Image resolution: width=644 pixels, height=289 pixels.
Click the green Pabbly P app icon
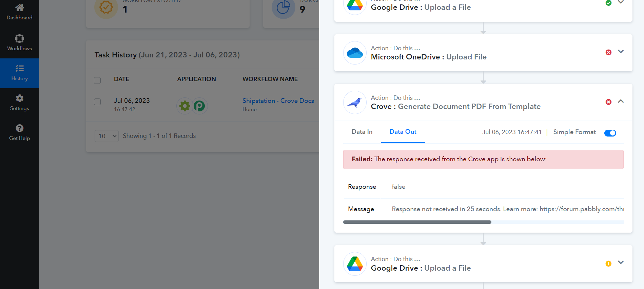click(x=199, y=106)
